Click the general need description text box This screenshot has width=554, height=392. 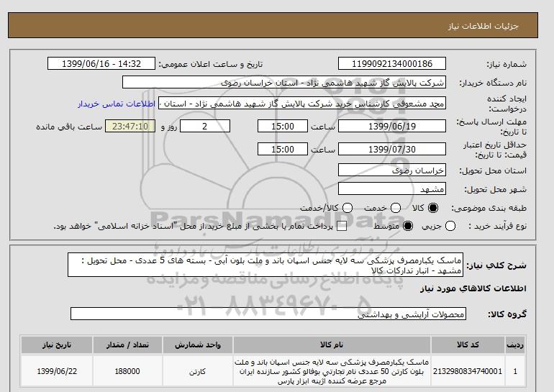265,265
